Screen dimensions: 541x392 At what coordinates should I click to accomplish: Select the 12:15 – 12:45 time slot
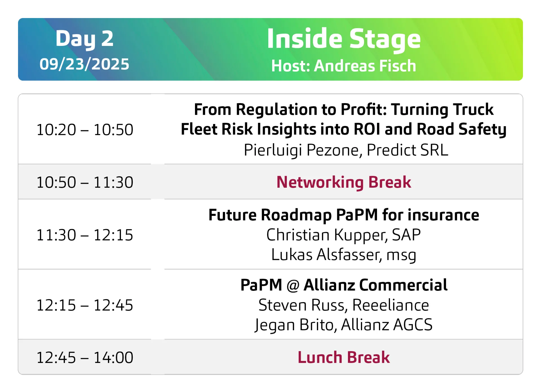click(x=85, y=305)
